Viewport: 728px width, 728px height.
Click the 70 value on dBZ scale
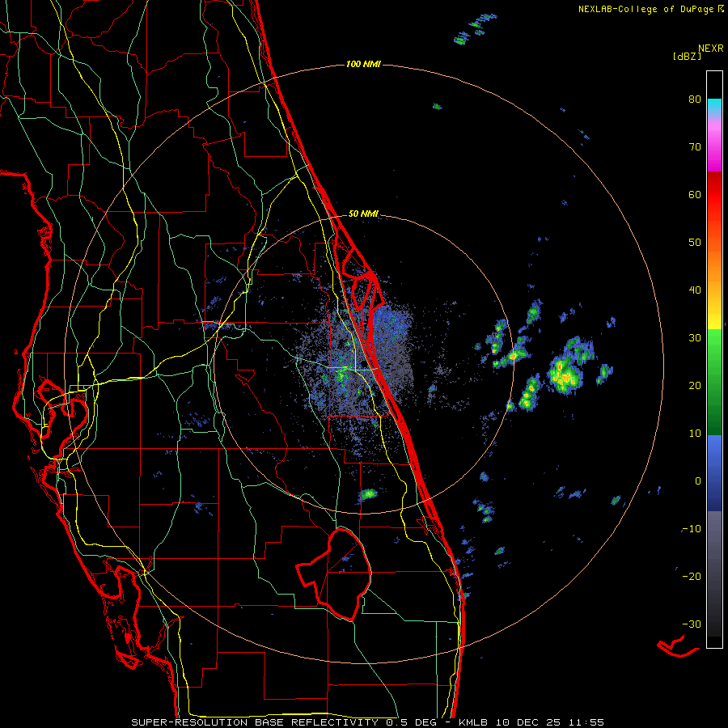click(695, 147)
